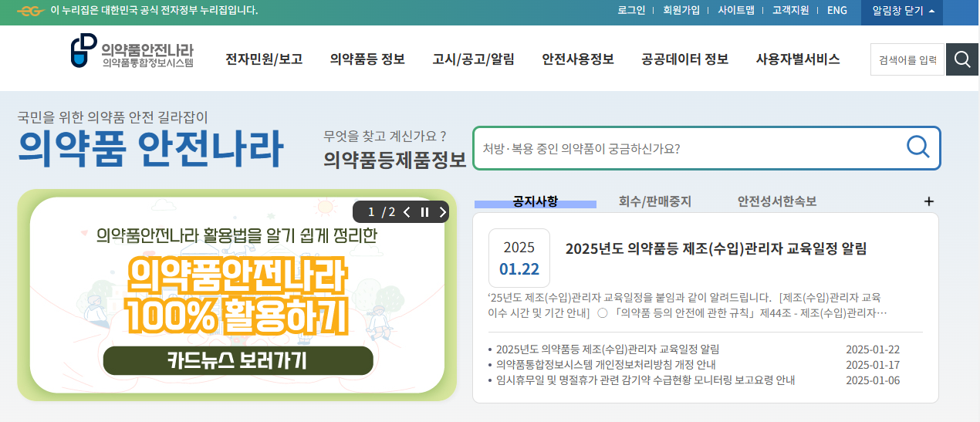Viewport: 980px width, 422px height.
Task: Click the date 2025-01-17
Action: tap(873, 365)
